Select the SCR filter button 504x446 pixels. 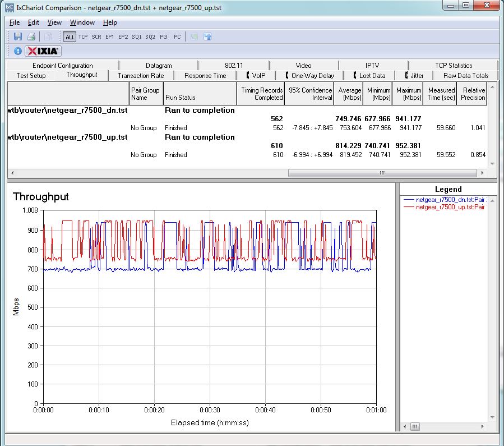pyautogui.click(x=96, y=37)
